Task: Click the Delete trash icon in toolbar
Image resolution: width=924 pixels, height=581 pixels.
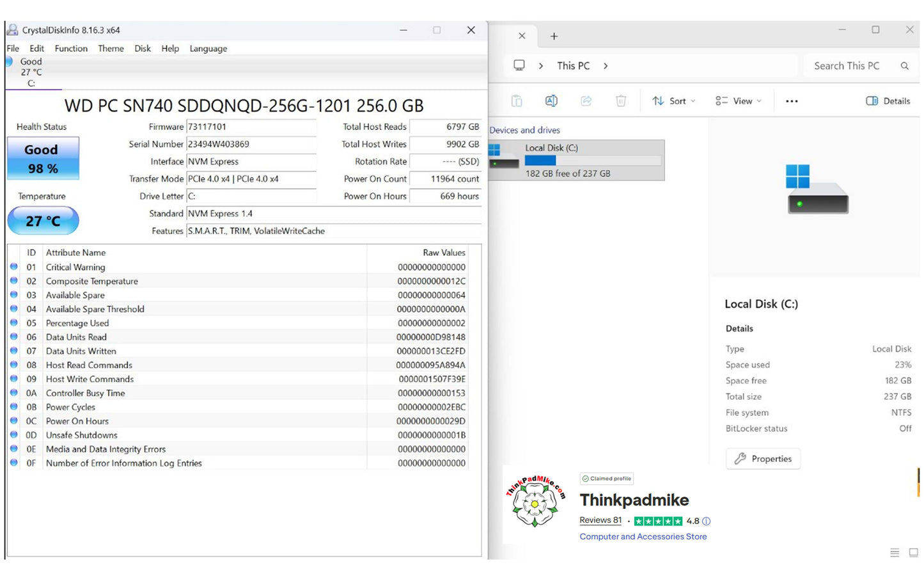Action: click(620, 101)
